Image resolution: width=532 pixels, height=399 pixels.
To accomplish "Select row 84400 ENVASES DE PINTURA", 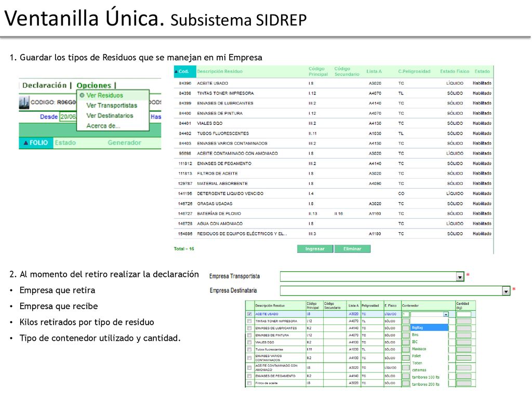I will (x=334, y=113).
